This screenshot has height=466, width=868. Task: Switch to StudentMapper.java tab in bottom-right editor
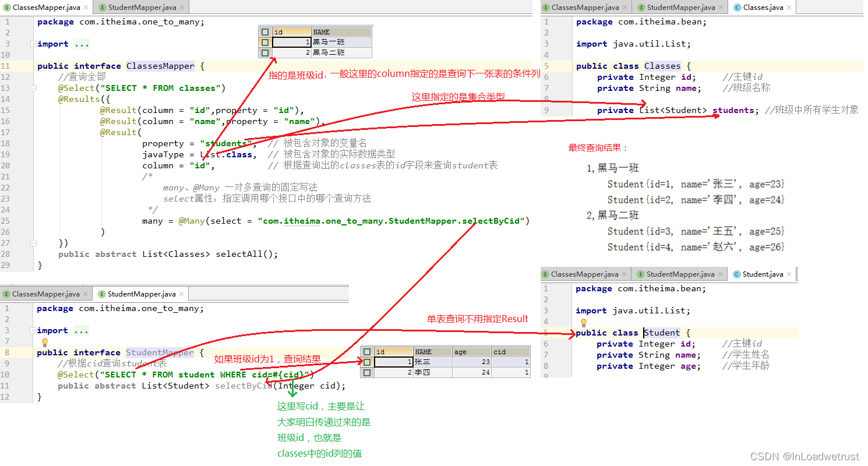point(680,274)
